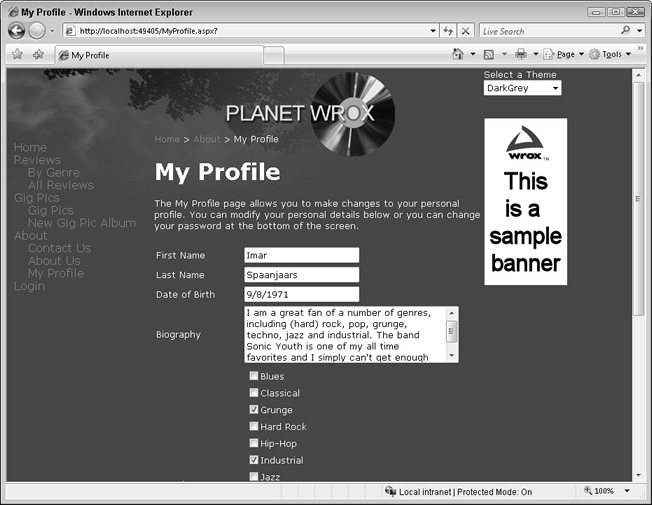Viewport: 652px width, 505px height.
Task: Click the page vertical scrollbar thumb
Action: click(638, 199)
